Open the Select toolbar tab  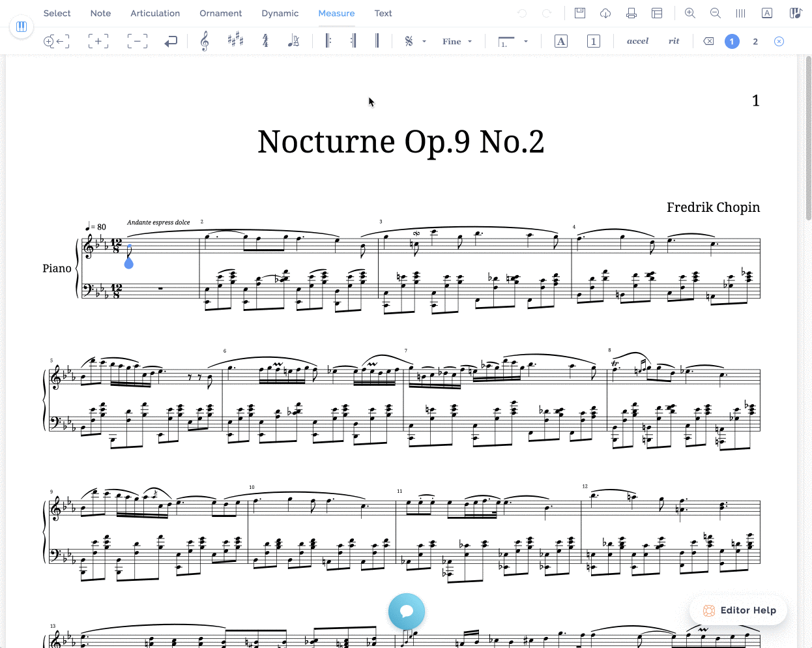click(x=57, y=13)
